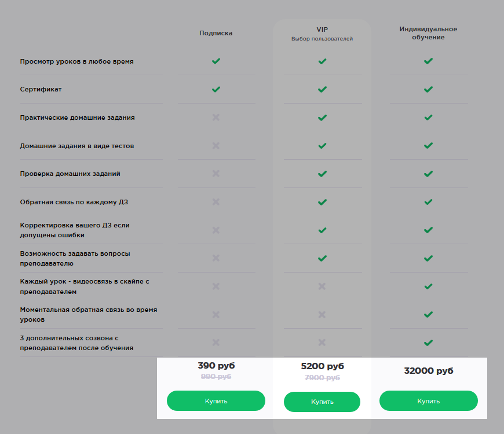Click the Сертификат feature label
This screenshot has width=504, height=434.
(x=41, y=90)
